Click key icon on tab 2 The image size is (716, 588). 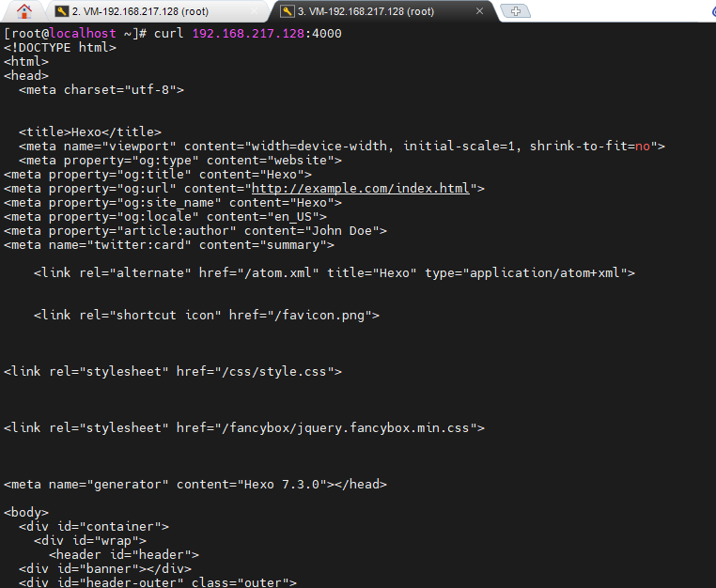[62, 11]
